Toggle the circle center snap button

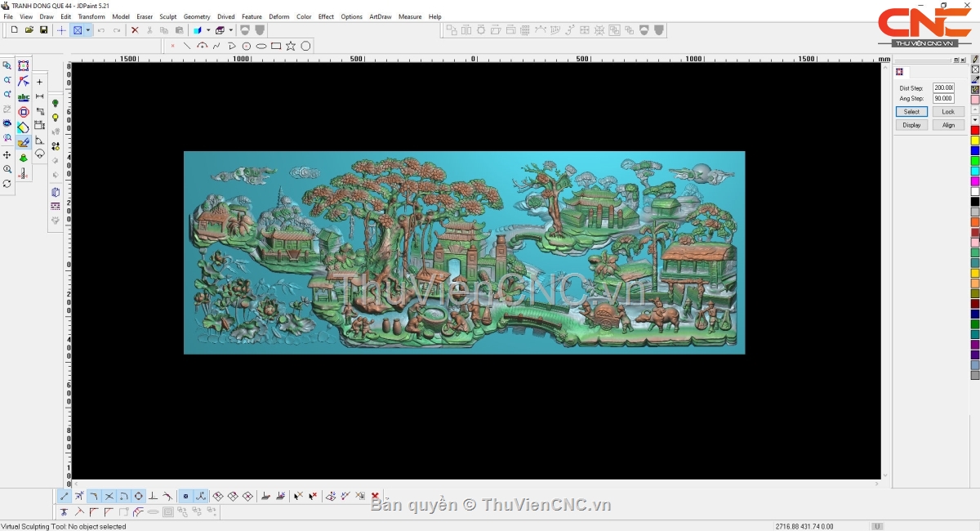(x=139, y=496)
